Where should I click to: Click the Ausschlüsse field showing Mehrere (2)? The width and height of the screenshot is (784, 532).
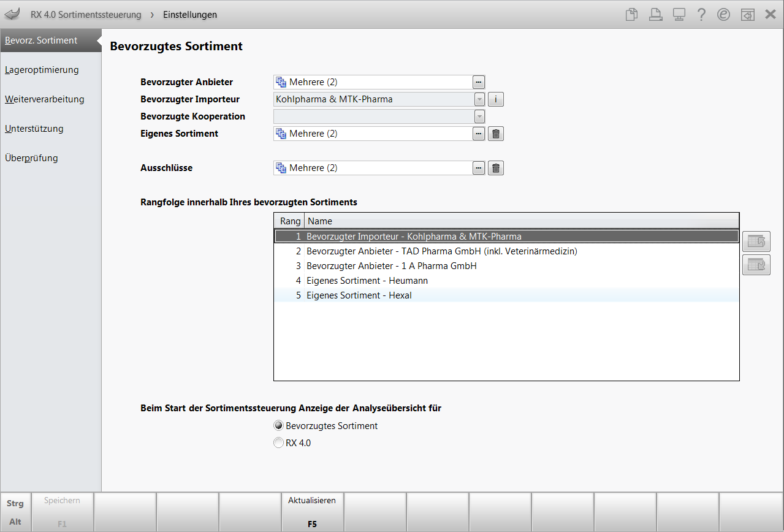coord(373,168)
